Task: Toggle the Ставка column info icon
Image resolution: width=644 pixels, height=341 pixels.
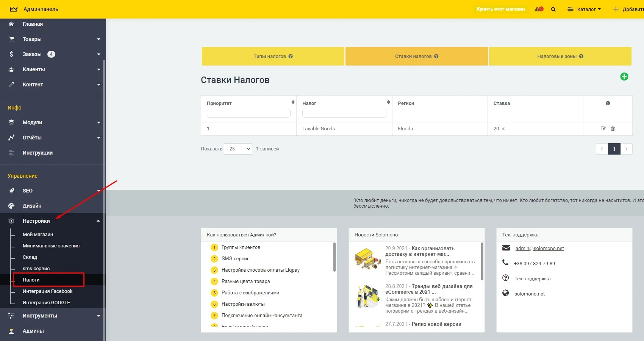Action: click(x=607, y=103)
